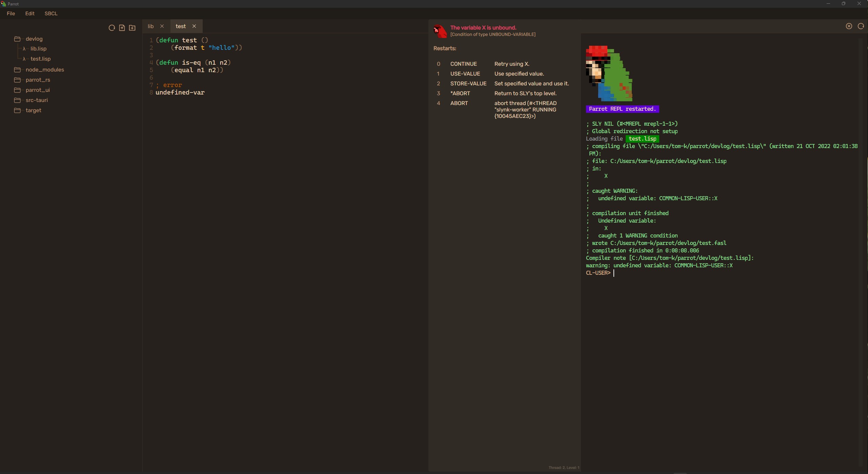Open the SBCL menu

pos(51,14)
